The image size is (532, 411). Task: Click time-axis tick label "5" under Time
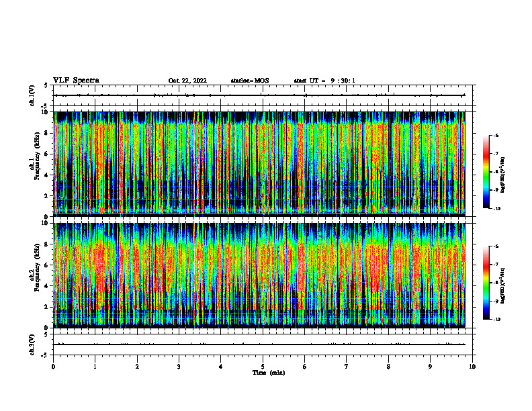click(263, 367)
